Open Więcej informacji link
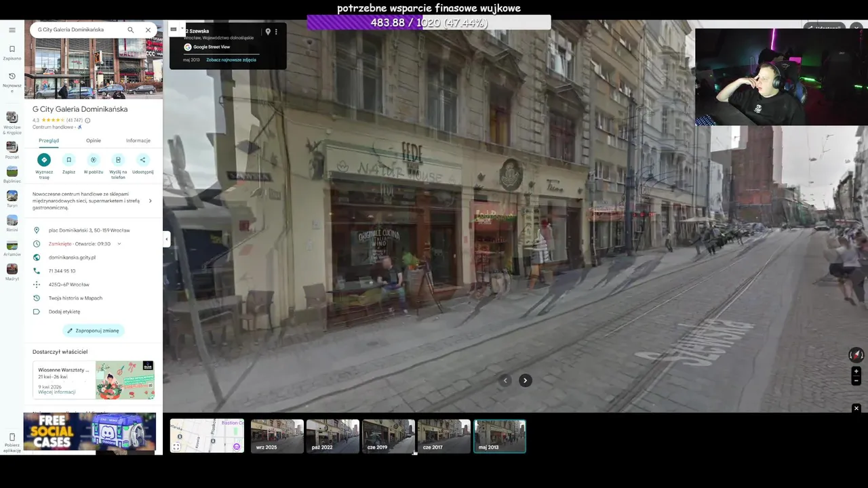 (57, 392)
